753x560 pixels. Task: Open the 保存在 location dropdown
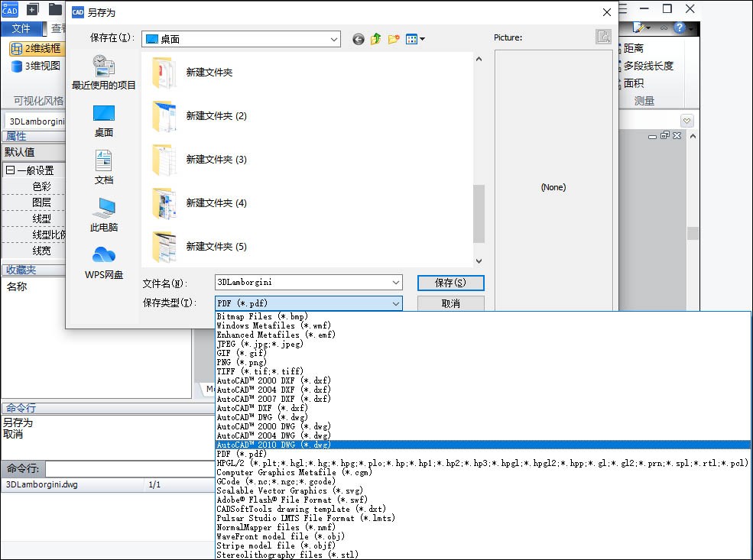coord(335,38)
